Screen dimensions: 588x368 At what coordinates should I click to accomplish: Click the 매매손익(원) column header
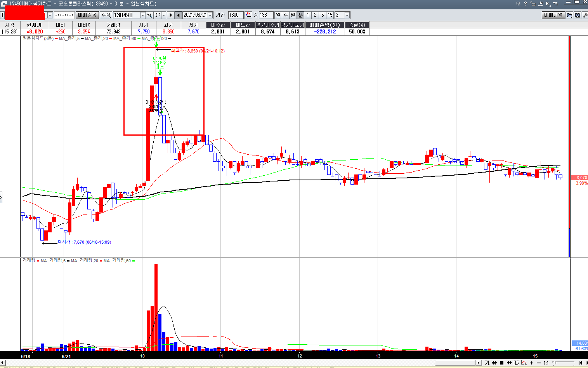pyautogui.click(x=324, y=25)
